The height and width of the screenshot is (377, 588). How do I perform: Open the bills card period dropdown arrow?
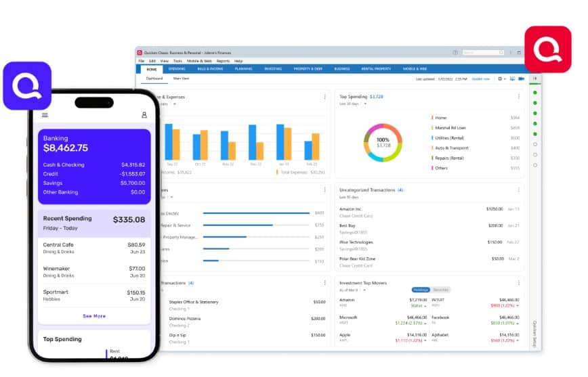pyautogui.click(x=172, y=197)
